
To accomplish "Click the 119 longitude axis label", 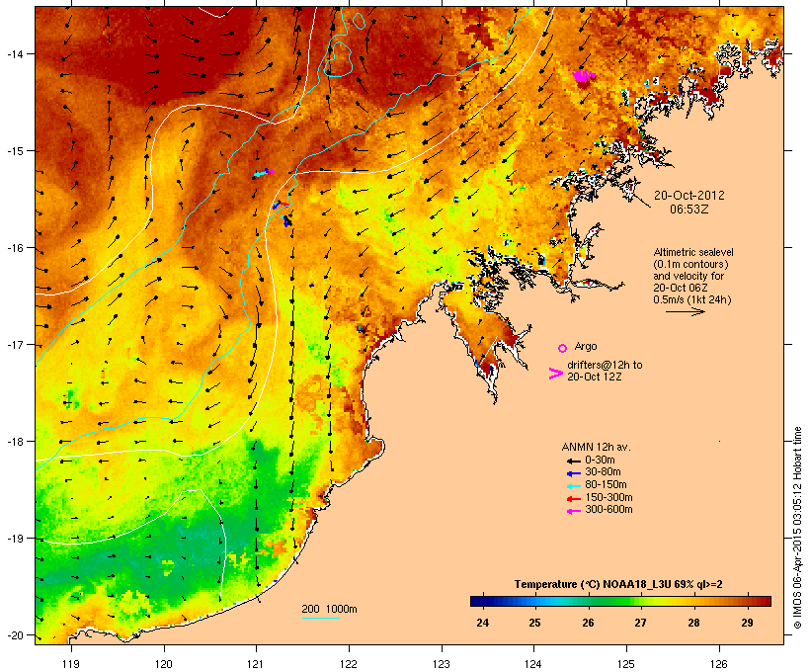I will pyautogui.click(x=71, y=664).
